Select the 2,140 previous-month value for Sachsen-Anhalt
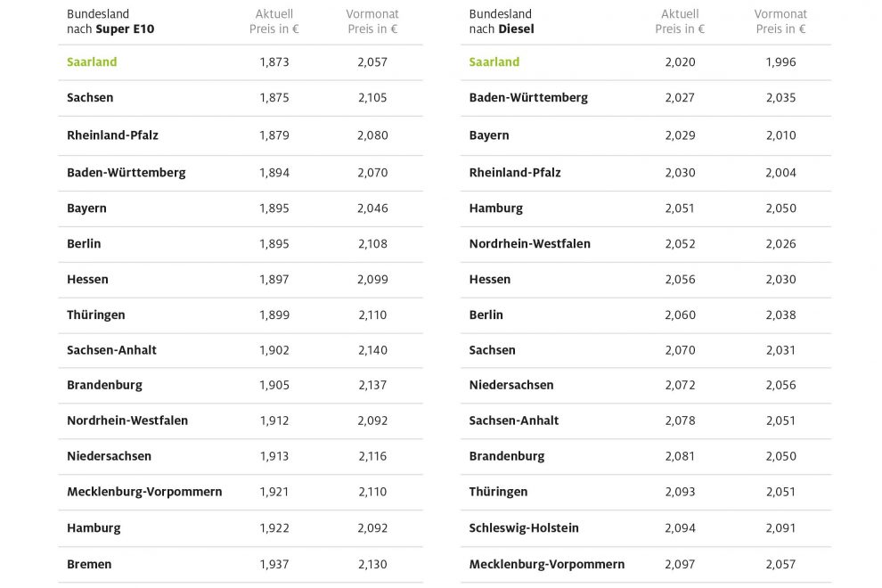 tap(372, 350)
